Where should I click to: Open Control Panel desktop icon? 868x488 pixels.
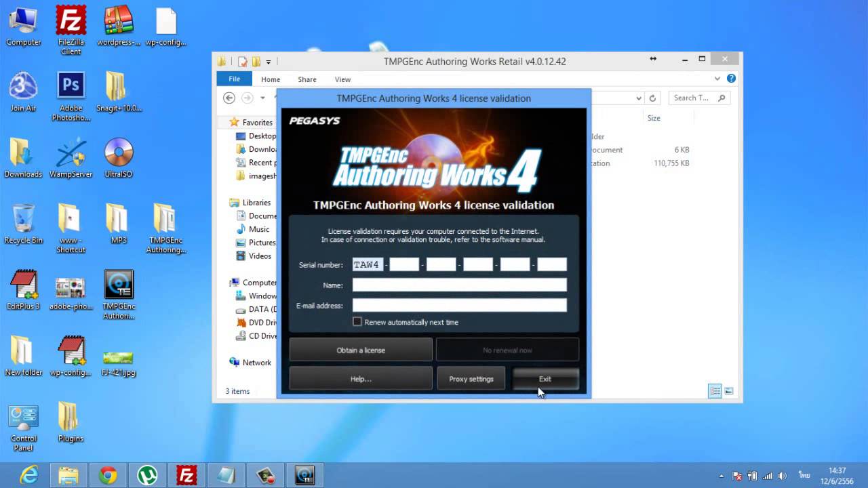pyautogui.click(x=23, y=427)
